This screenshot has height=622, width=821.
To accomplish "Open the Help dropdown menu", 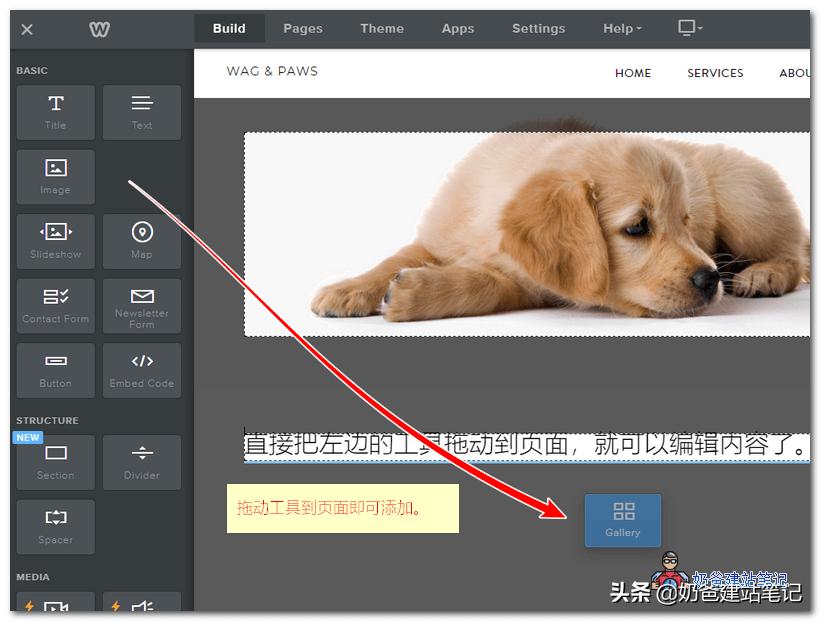I will [622, 29].
